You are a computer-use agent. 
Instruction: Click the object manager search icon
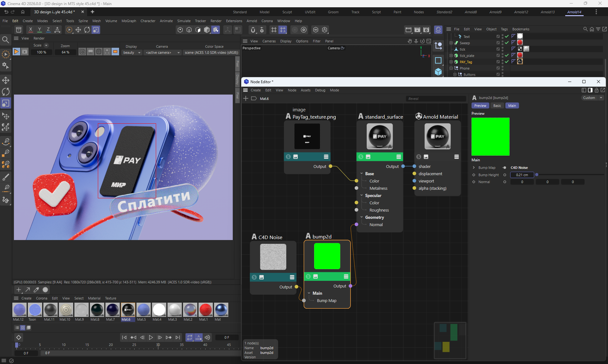[x=585, y=29]
